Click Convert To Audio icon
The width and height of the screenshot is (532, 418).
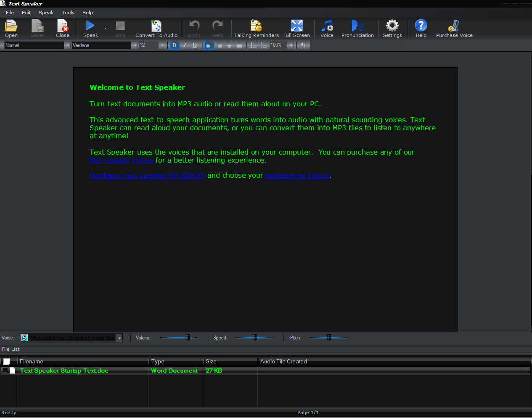point(156,29)
